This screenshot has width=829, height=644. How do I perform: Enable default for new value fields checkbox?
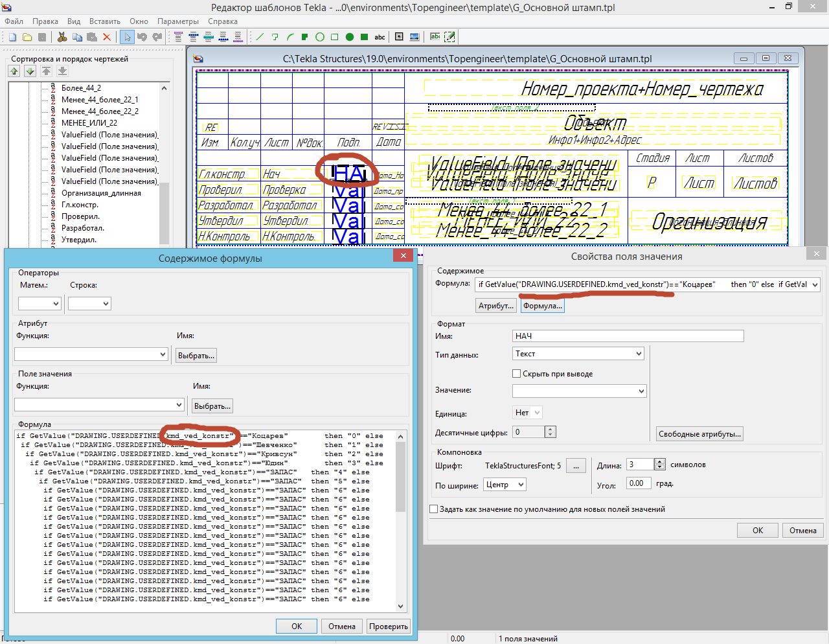pos(434,509)
